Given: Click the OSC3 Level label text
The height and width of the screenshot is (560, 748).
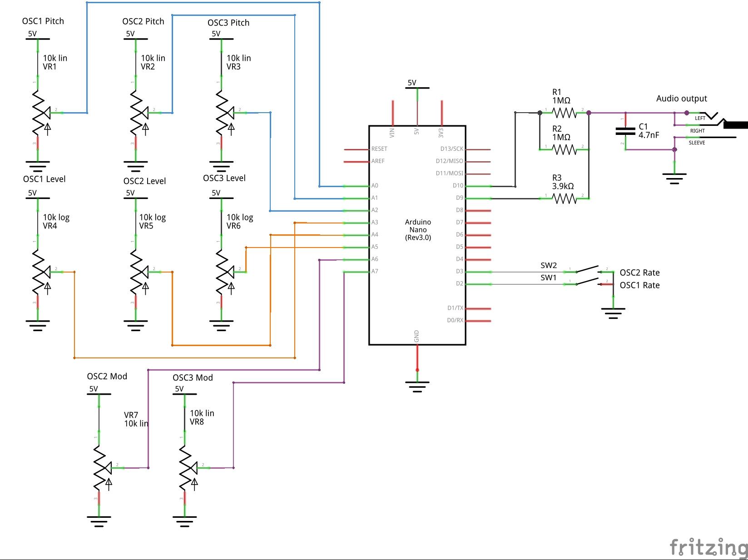Looking at the screenshot, I should pyautogui.click(x=224, y=178).
